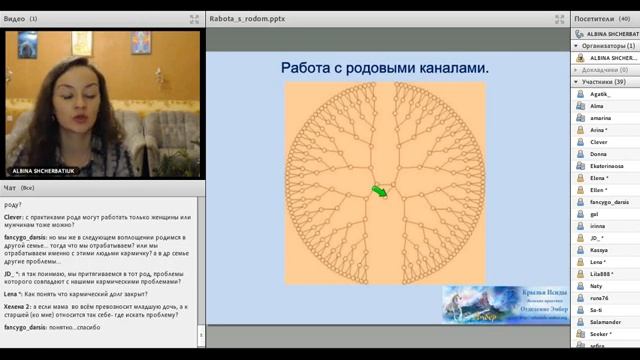Image resolution: width=640 pixels, height=360 pixels.
Task: Click organizer ALBINA SHCHER... avatar icon
Action: (x=580, y=58)
